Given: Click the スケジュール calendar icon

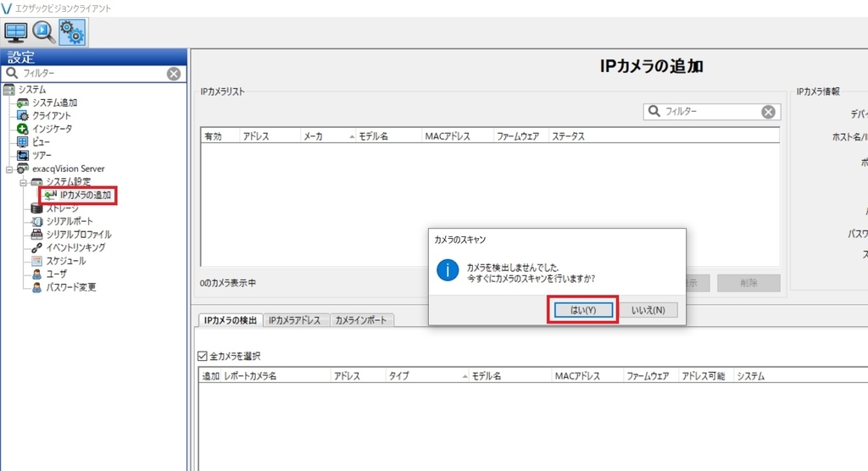Looking at the screenshot, I should [36, 261].
